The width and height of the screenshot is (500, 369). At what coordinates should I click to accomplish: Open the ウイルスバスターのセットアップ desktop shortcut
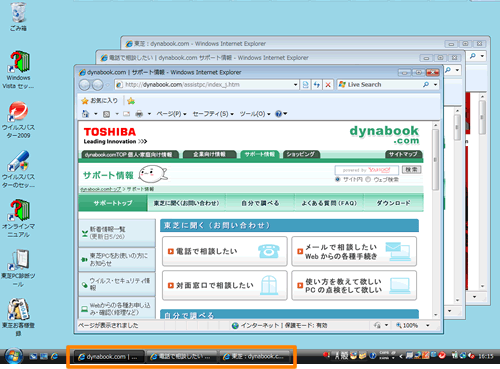click(x=18, y=169)
